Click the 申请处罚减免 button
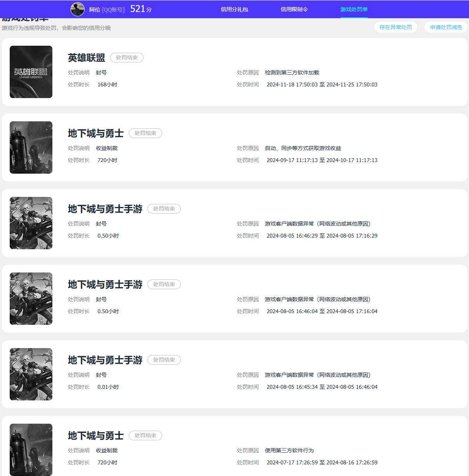 pyautogui.click(x=446, y=27)
